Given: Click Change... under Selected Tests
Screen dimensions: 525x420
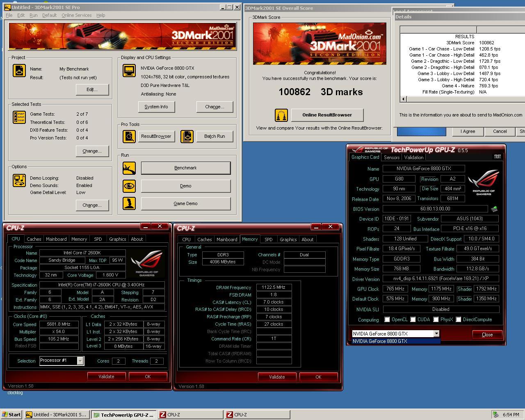Looking at the screenshot, I should click(x=92, y=151).
